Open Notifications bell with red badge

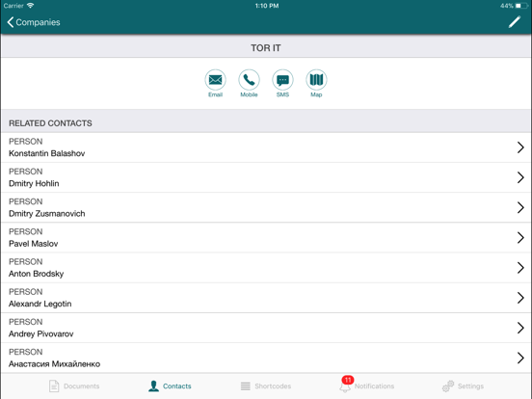[x=346, y=385]
